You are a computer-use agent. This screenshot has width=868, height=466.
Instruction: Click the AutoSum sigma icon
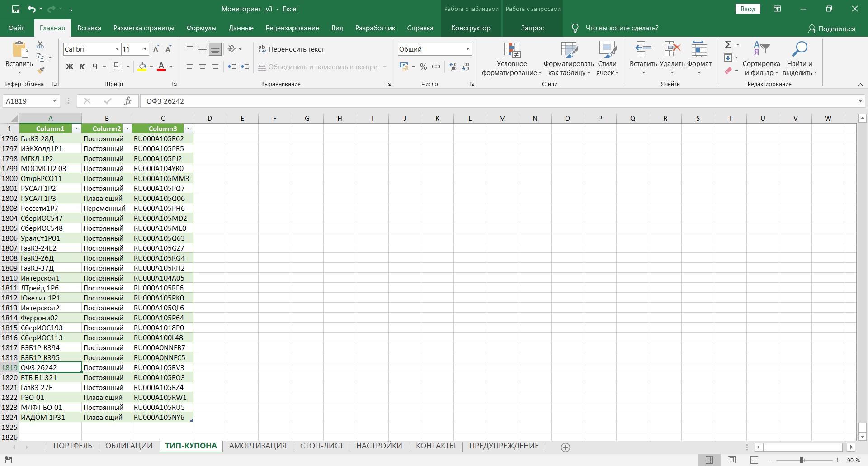(x=728, y=44)
